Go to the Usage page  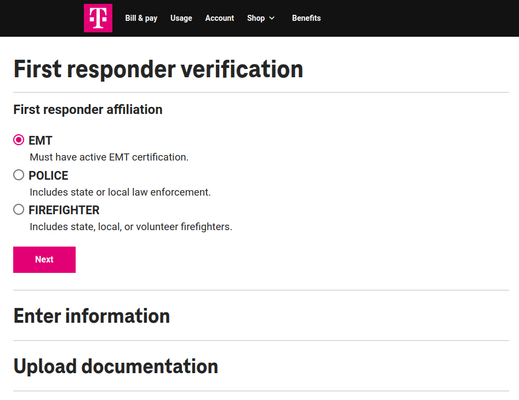click(181, 18)
